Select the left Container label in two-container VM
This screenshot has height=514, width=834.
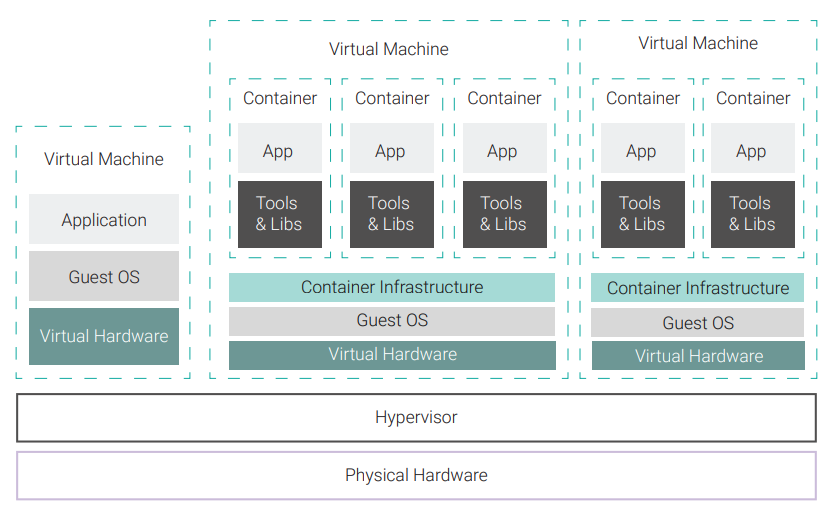(643, 98)
